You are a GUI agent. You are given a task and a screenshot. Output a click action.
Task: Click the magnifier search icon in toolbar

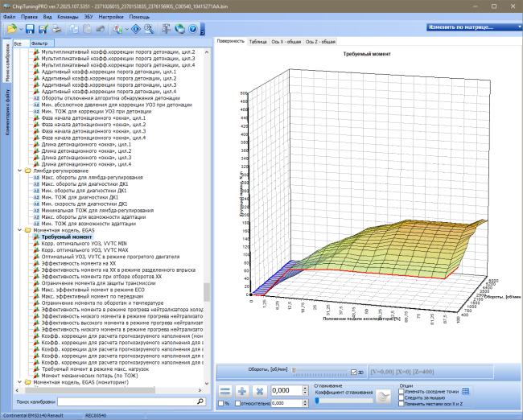[x=149, y=29]
